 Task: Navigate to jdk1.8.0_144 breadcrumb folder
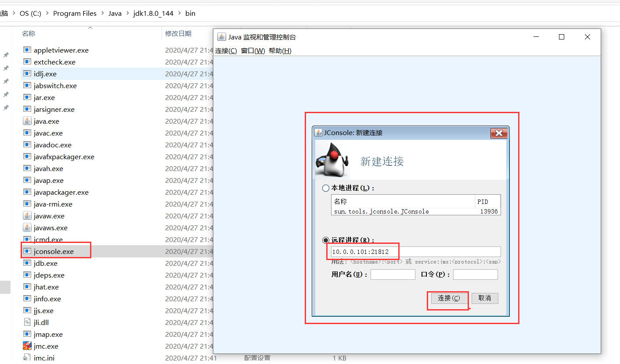click(x=153, y=14)
